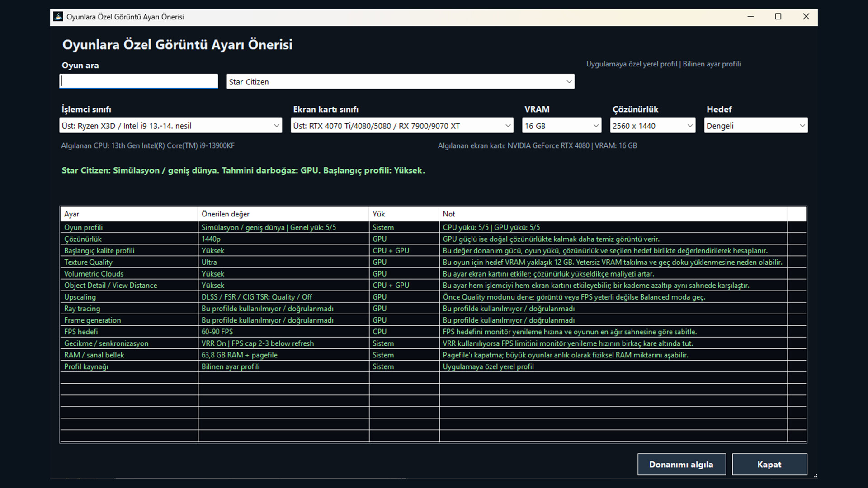Maximize the window
This screenshot has height=488, width=868.
778,17
